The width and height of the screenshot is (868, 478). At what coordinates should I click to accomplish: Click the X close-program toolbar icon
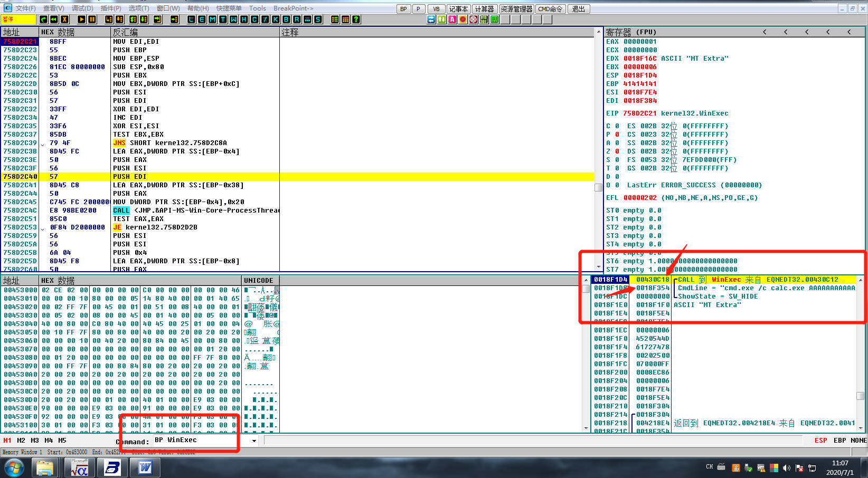click(64, 19)
